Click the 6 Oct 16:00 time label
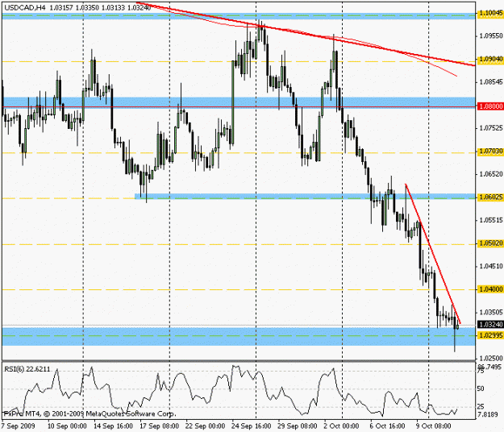Screen dimensions: 504x432 click(x=387, y=426)
